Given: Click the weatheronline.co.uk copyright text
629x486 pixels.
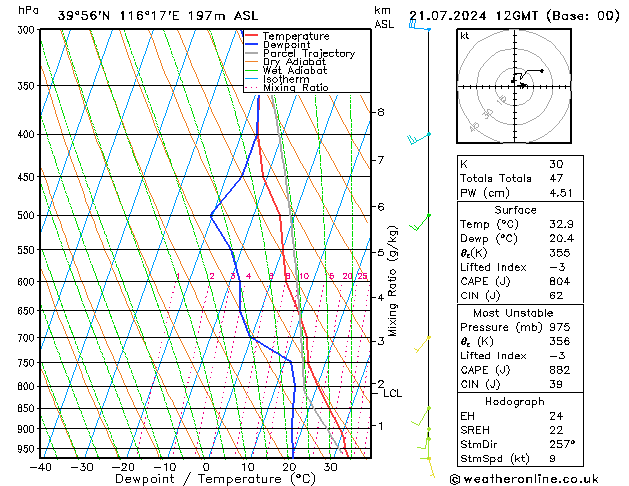Looking at the screenshot, I should [524, 479].
